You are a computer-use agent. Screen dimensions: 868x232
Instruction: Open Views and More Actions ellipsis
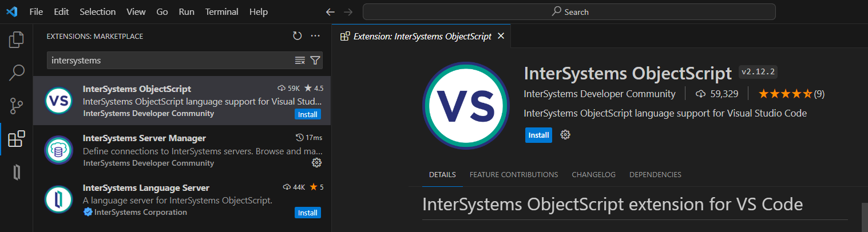(x=315, y=36)
